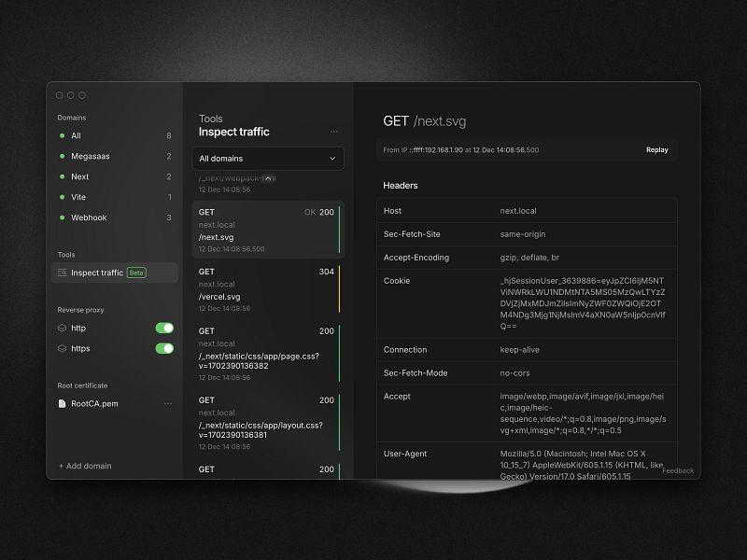The image size is (747, 560).
Task: Click the Host header value next.local
Action: (518, 211)
